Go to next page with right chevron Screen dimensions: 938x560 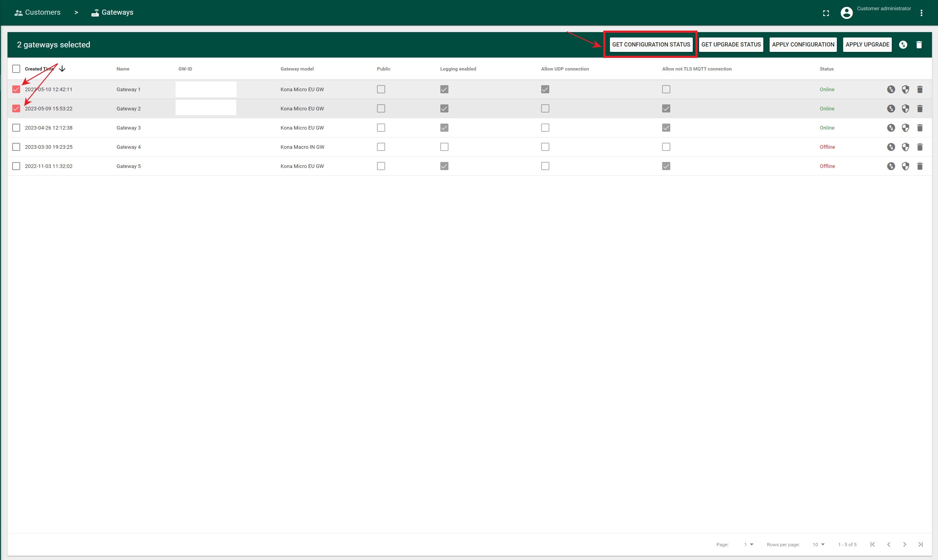point(904,544)
